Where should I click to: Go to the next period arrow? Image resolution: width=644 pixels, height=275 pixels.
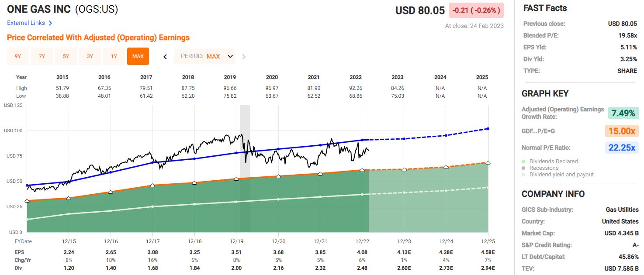tap(244, 56)
